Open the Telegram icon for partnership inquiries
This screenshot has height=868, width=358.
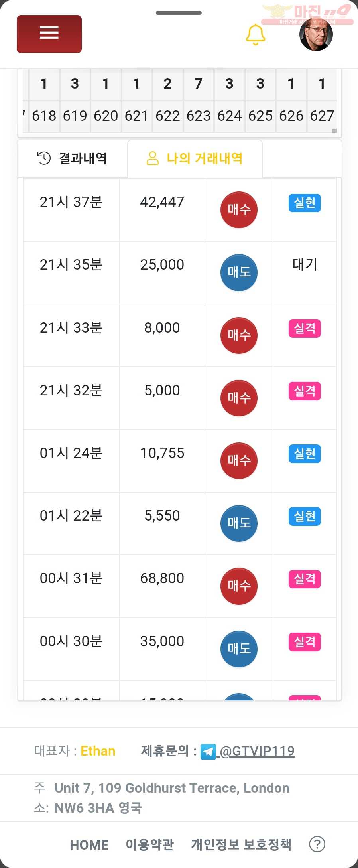click(208, 752)
